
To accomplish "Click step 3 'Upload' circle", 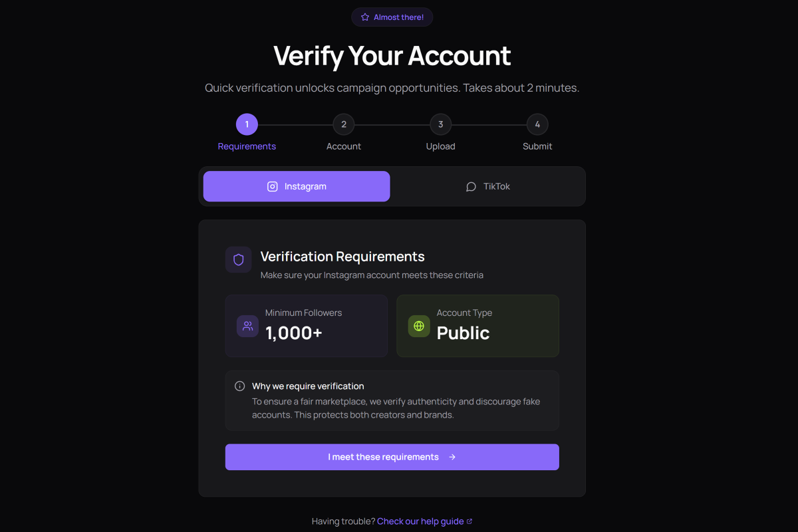I will click(x=440, y=124).
